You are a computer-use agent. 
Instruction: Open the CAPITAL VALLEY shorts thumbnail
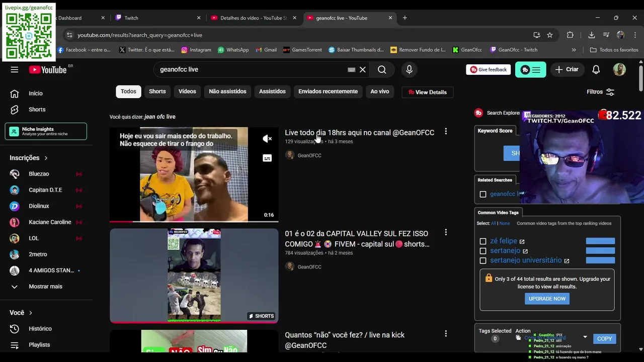pos(194,276)
